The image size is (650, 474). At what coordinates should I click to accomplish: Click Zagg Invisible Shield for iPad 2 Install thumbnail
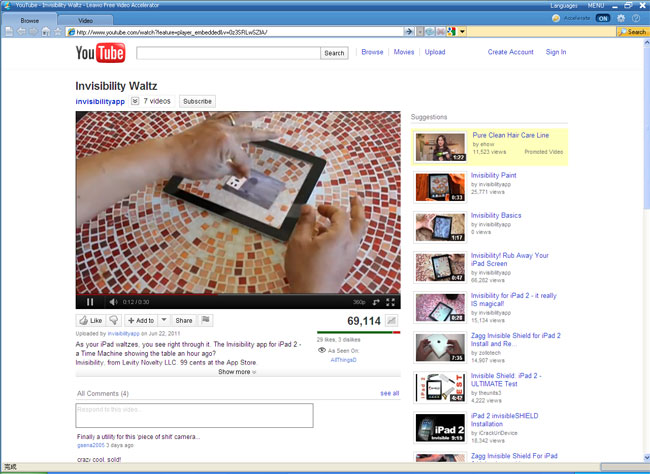(440, 348)
